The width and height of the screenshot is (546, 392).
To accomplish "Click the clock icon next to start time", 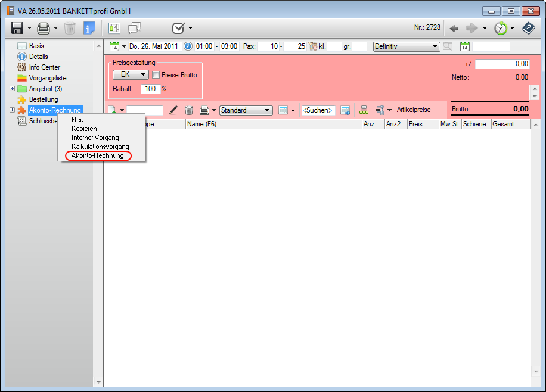I will click(188, 46).
